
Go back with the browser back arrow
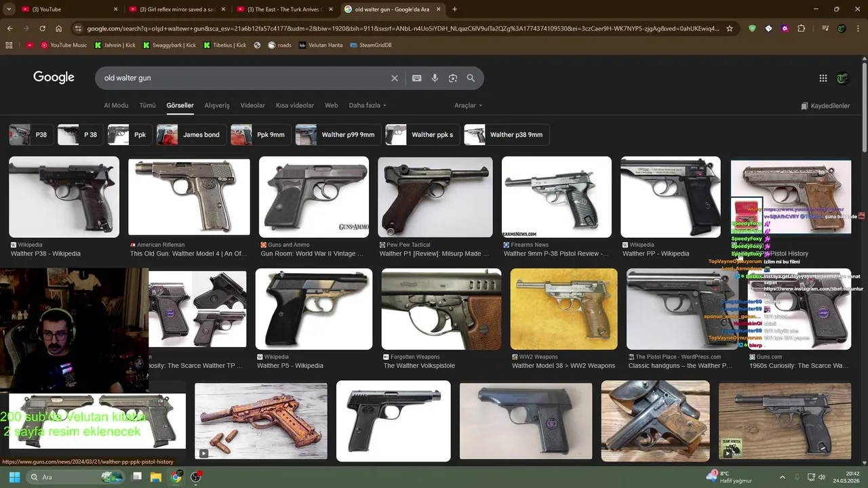click(x=9, y=28)
